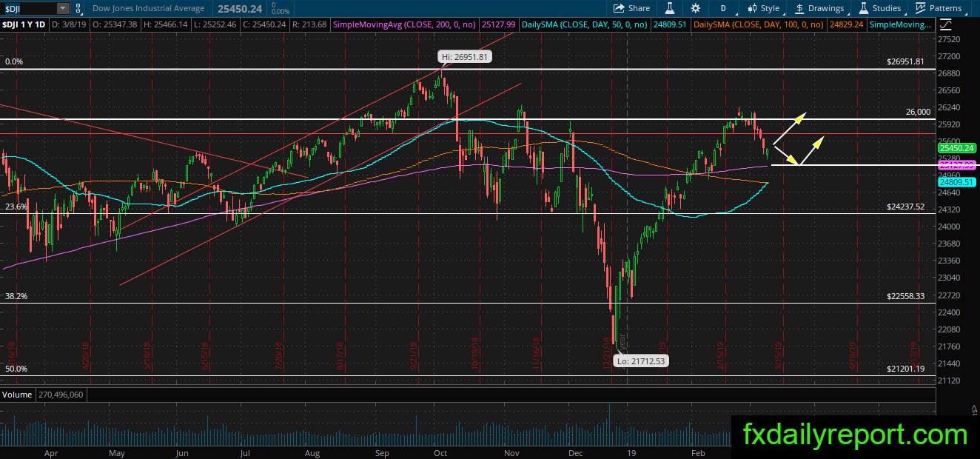Click the DailySMA 50 study label

pyautogui.click(x=585, y=24)
